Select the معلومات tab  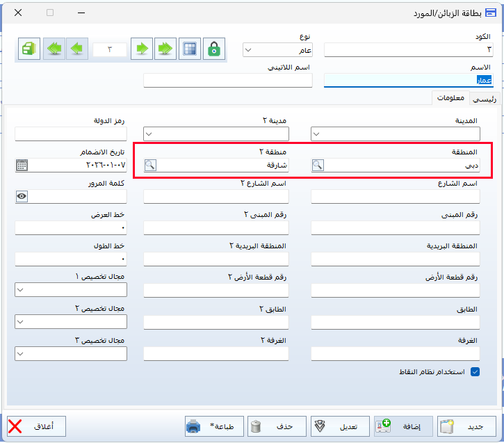[450, 98]
